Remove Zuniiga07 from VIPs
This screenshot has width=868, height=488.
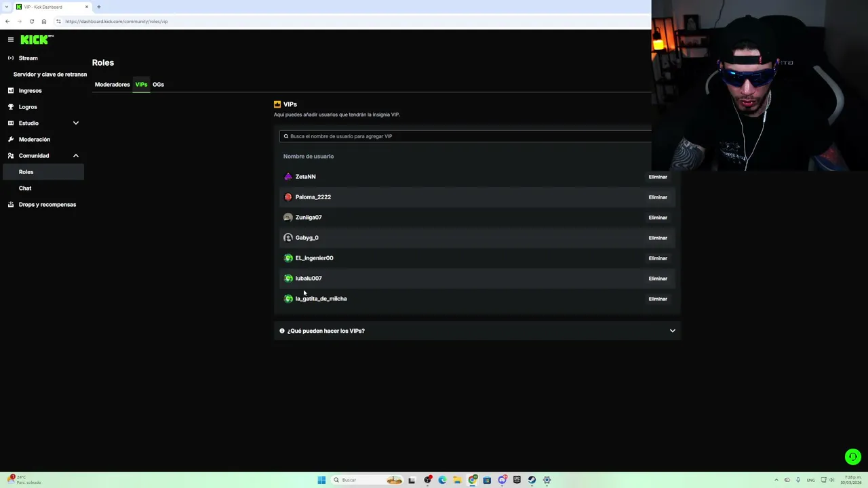click(x=658, y=218)
